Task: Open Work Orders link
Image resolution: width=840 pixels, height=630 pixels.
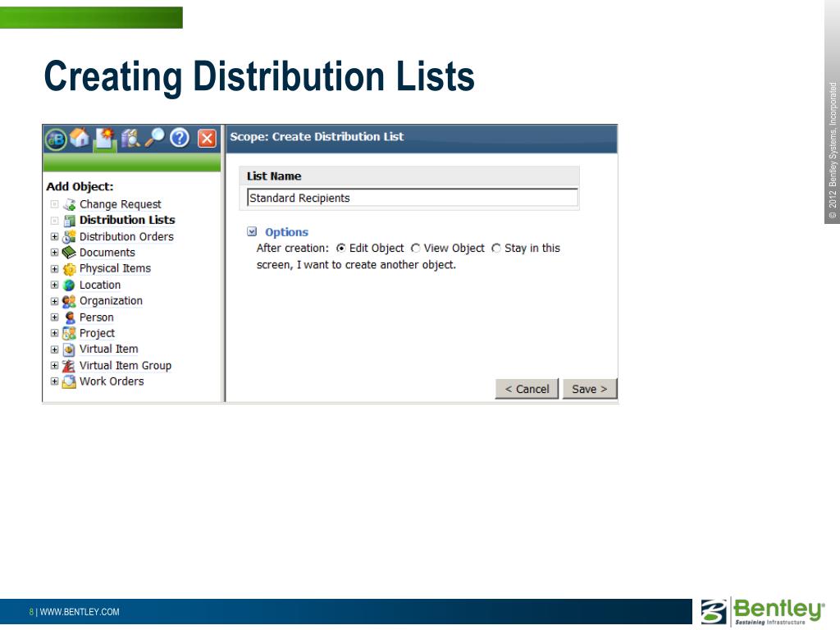Action: click(x=112, y=381)
